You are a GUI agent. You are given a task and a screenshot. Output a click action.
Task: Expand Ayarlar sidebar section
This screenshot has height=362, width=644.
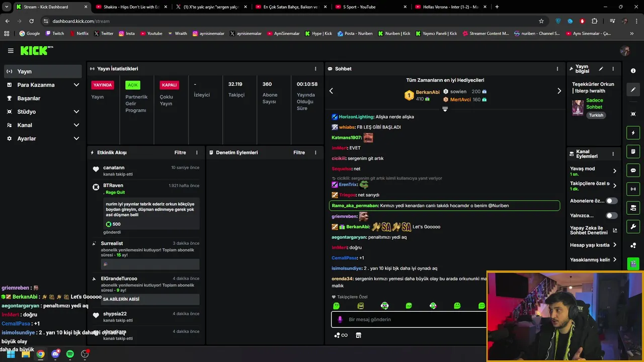click(x=42, y=138)
